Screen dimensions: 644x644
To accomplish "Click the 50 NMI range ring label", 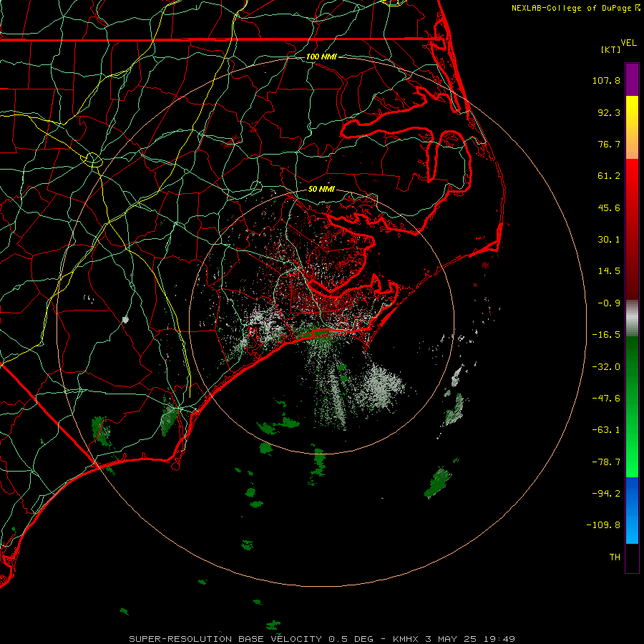I will (321, 189).
